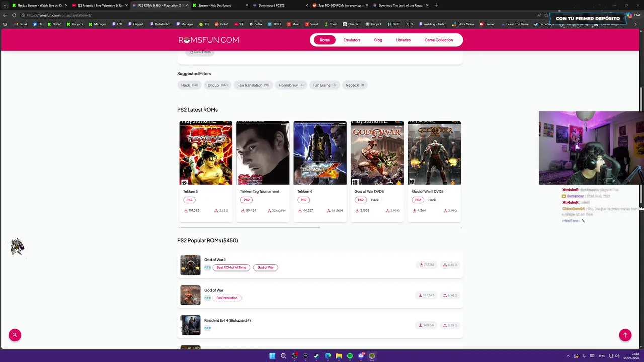This screenshot has height=362, width=644.
Task: Open taskbar search magnifier
Action: (283, 356)
